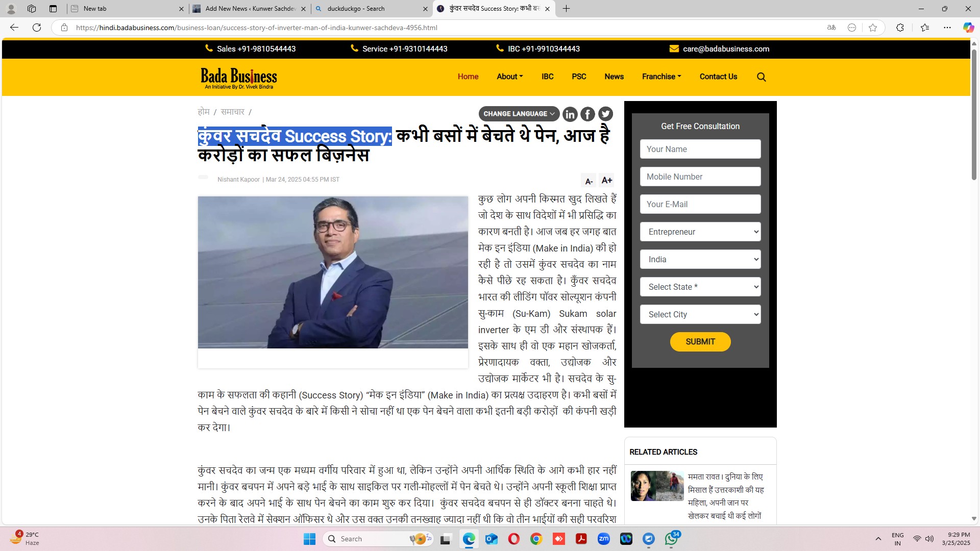Submit the free consultation form
This screenshot has width=980, height=551.
point(700,342)
